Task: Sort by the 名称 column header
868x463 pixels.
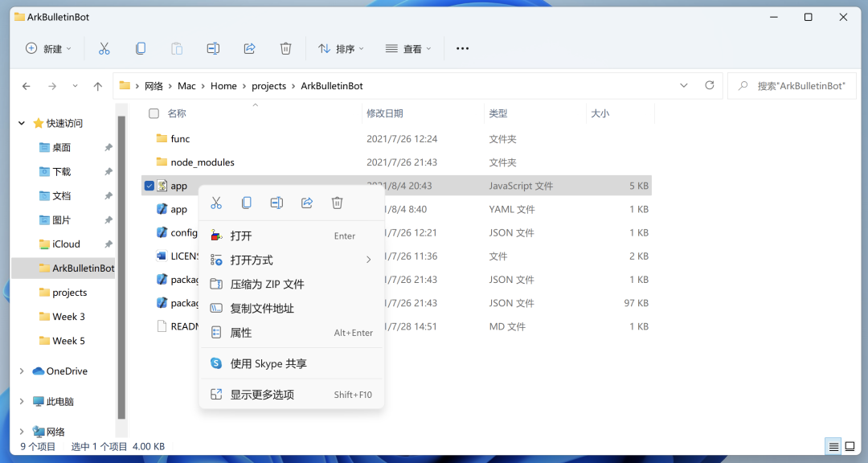Action: coord(177,113)
